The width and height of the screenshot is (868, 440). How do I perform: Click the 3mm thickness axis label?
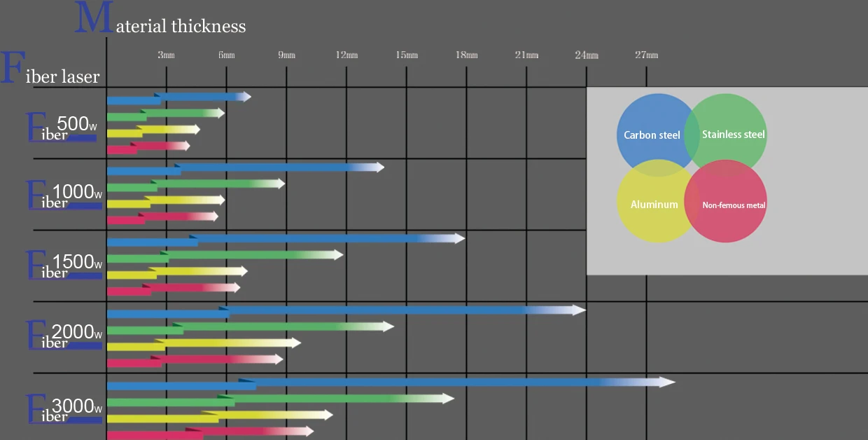[x=166, y=55]
